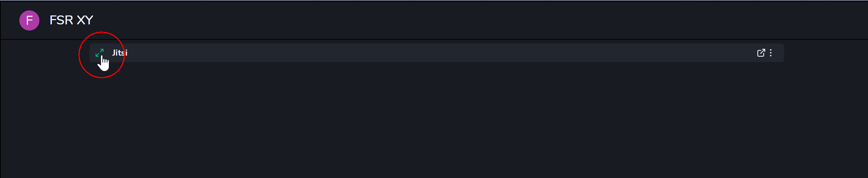Viewport: 868px width, 178px height.
Task: Open Jitsi in a separate window
Action: pyautogui.click(x=761, y=53)
